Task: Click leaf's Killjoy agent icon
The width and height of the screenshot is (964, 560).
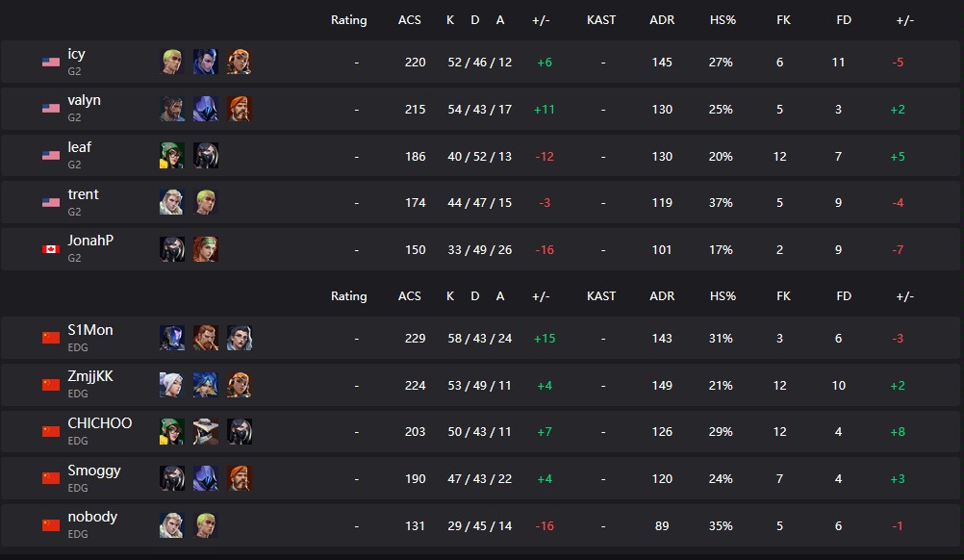Action: coord(172,156)
